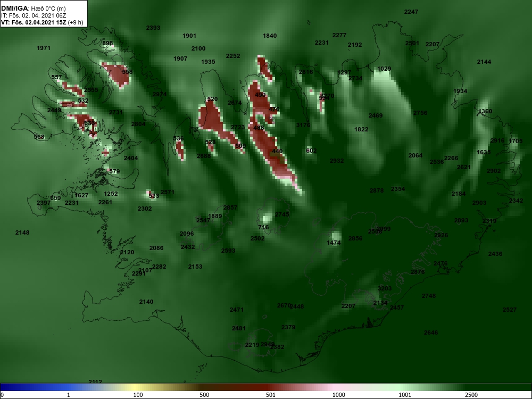Click the map value 2449

click(x=54, y=110)
